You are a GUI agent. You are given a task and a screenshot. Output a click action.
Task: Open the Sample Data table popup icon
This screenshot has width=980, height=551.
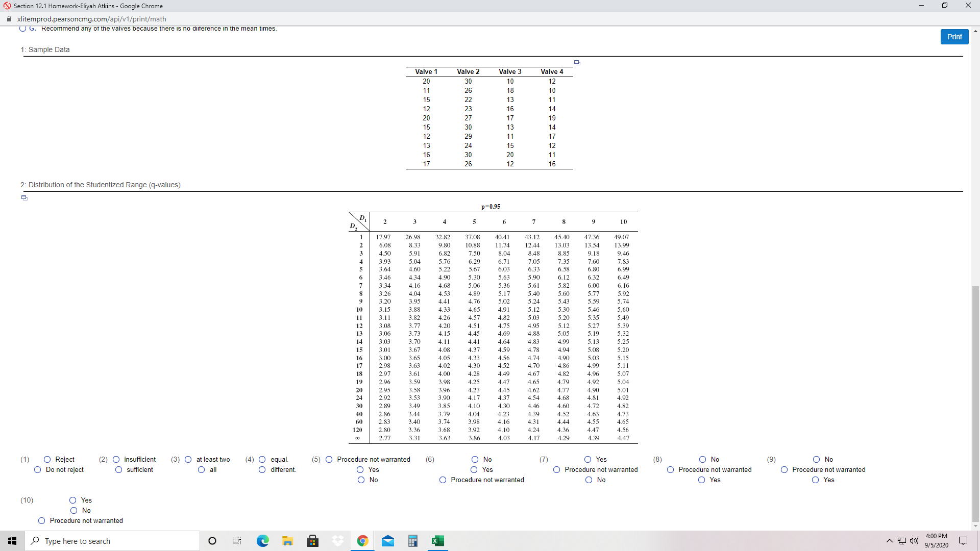pos(577,63)
